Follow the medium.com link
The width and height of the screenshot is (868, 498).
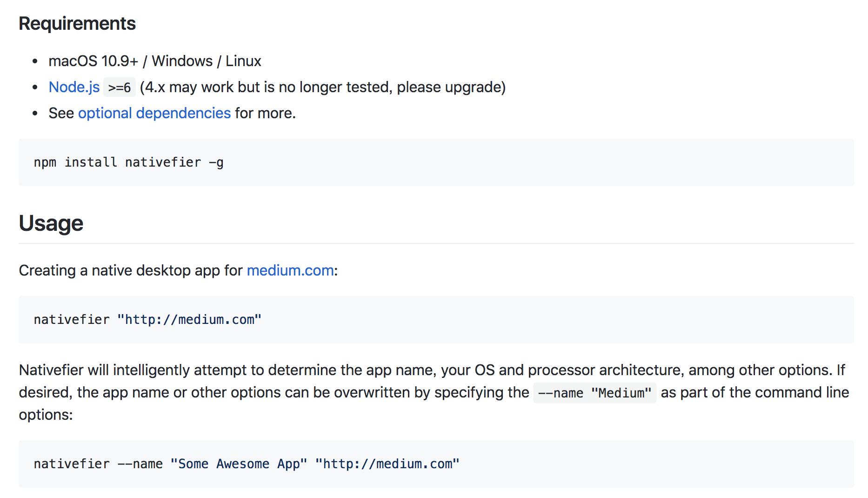pos(290,270)
